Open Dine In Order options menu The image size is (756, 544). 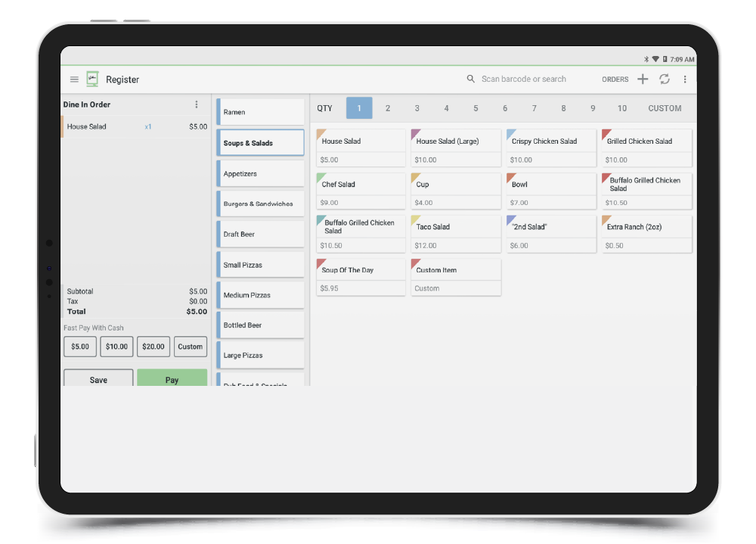coord(197,104)
